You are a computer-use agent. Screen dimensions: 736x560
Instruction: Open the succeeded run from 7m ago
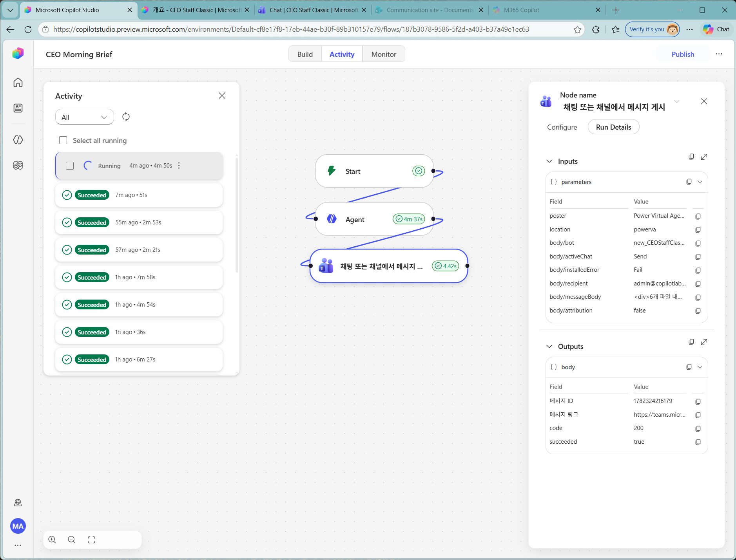(x=139, y=195)
